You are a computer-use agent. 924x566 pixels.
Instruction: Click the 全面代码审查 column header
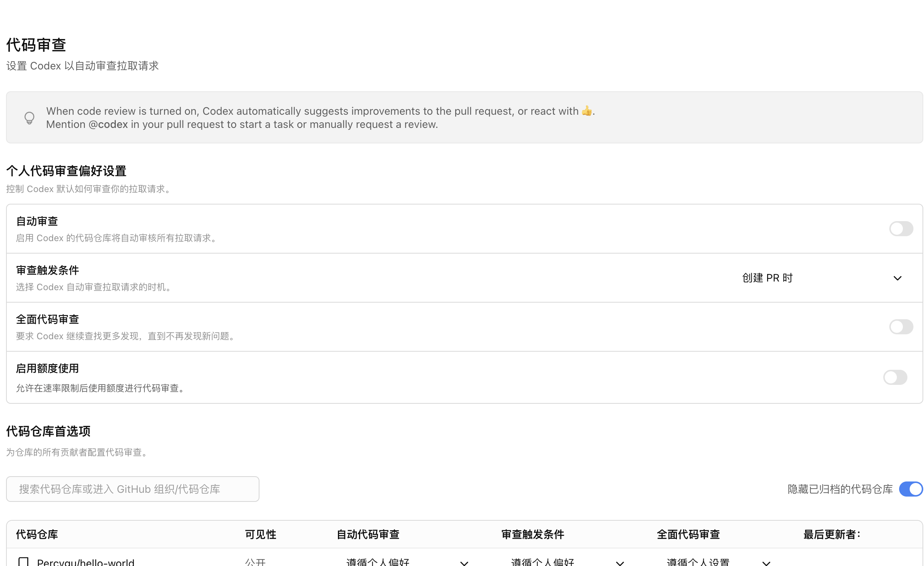[x=689, y=534]
